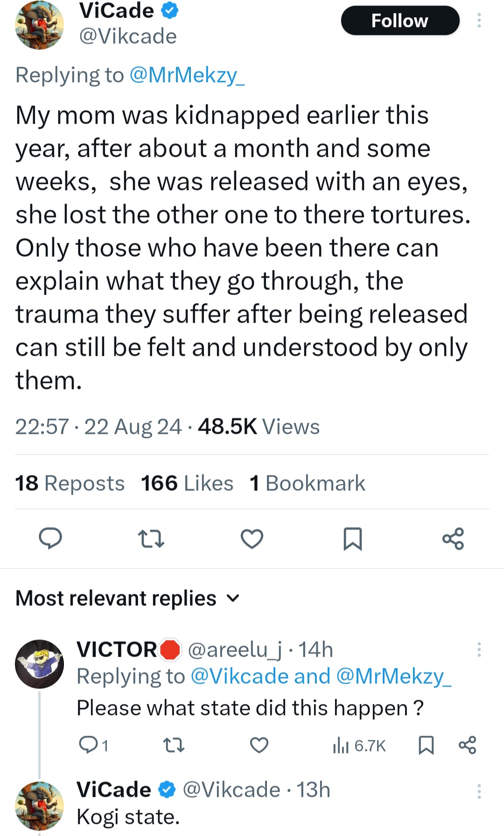This screenshot has width=504, height=836.
Task: Like VICTOR's reply
Action: point(259,745)
